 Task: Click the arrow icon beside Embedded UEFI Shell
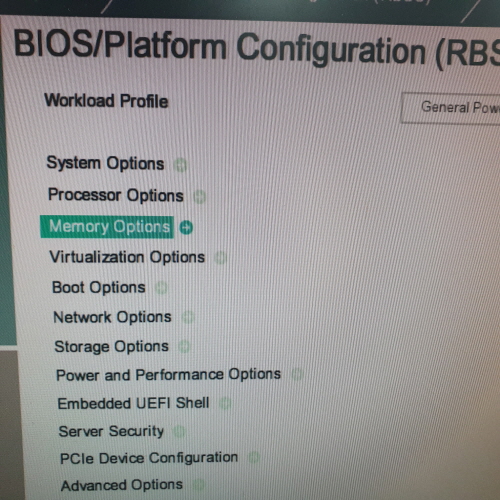pyautogui.click(x=225, y=404)
